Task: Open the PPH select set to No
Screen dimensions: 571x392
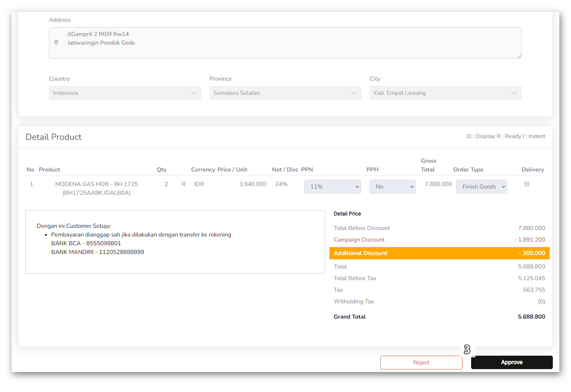Action: 392,187
